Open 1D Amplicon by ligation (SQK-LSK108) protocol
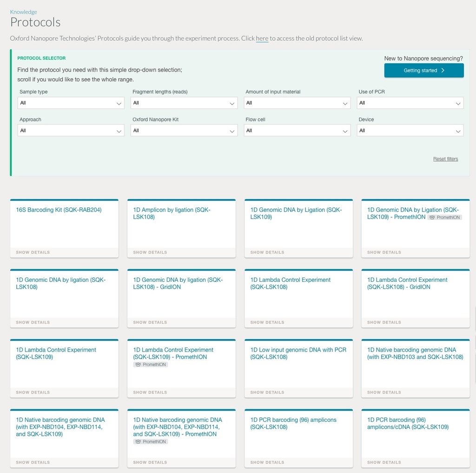 tap(172, 213)
